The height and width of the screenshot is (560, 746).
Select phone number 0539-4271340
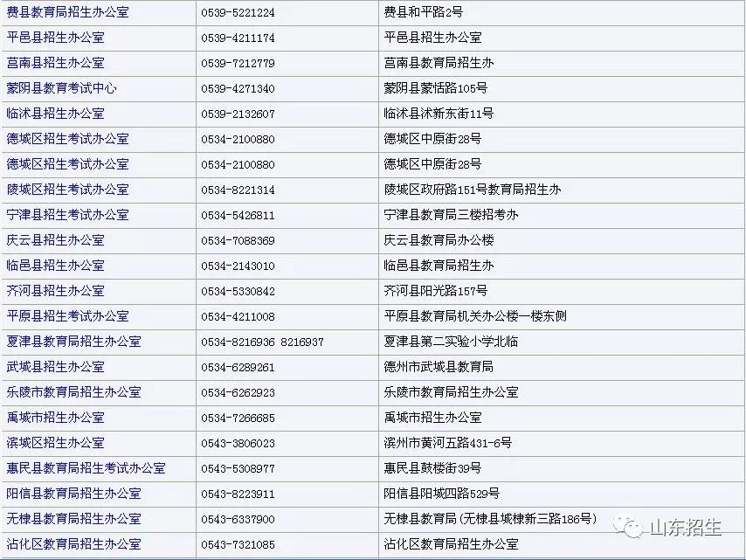pos(238,88)
